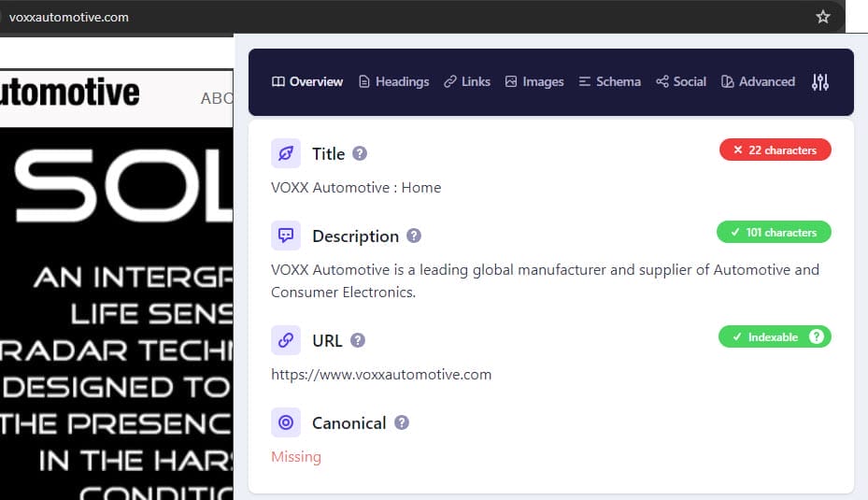Click the https://www.voxxautomotive.com URL text
The image size is (868, 500).
[x=381, y=375]
